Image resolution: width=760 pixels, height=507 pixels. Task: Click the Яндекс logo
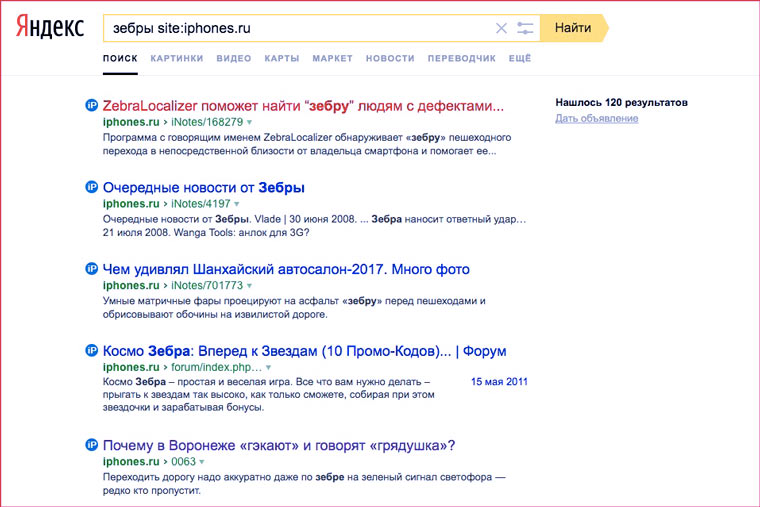[50, 28]
